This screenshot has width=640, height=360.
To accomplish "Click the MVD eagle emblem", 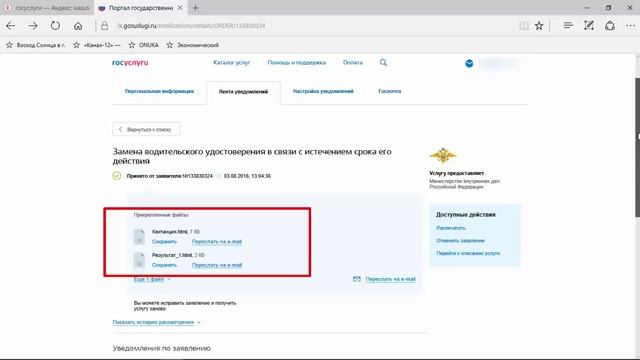I will click(443, 155).
